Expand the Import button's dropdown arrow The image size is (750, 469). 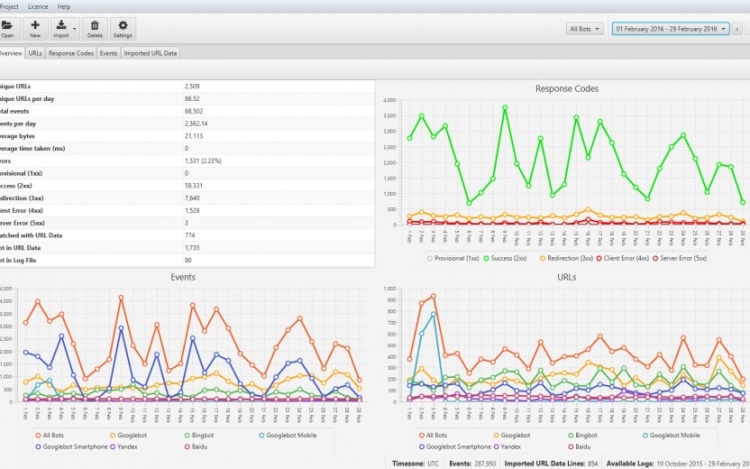point(74,27)
